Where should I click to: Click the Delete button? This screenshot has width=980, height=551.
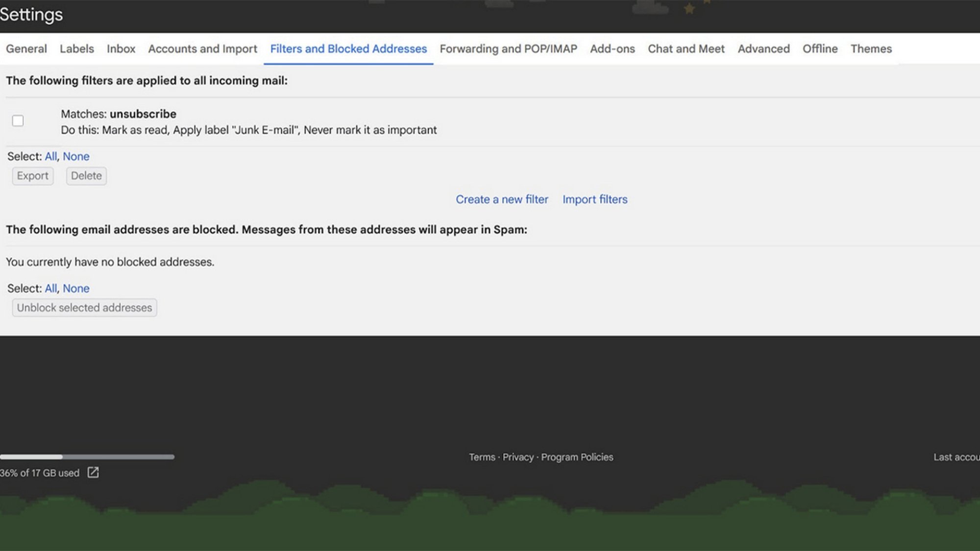coord(86,176)
